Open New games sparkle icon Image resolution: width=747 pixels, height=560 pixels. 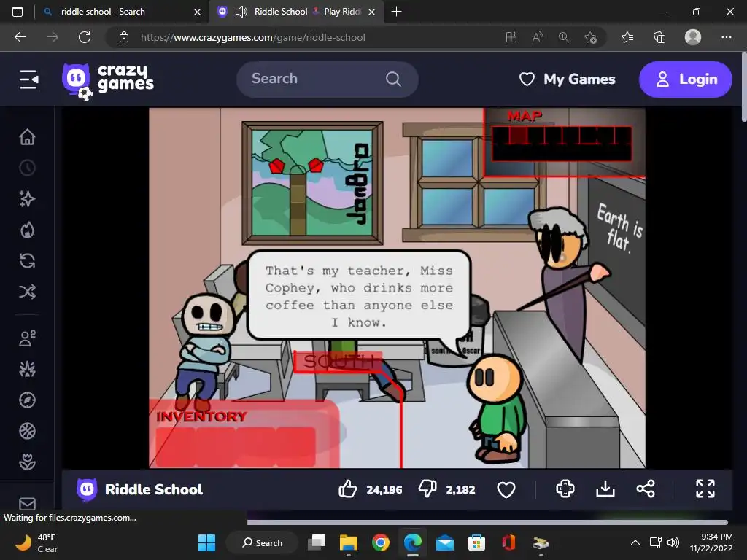pos(27,198)
